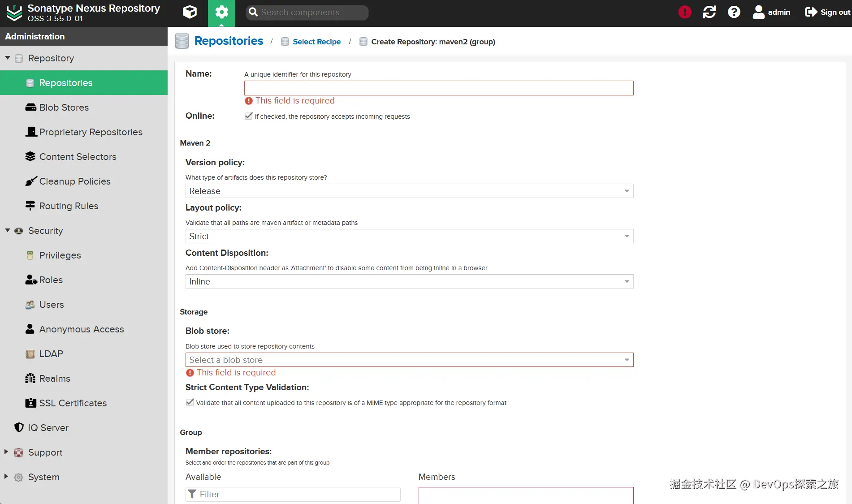This screenshot has width=852, height=504.
Task: Click the IQ Server shield icon
Action: coord(19,427)
